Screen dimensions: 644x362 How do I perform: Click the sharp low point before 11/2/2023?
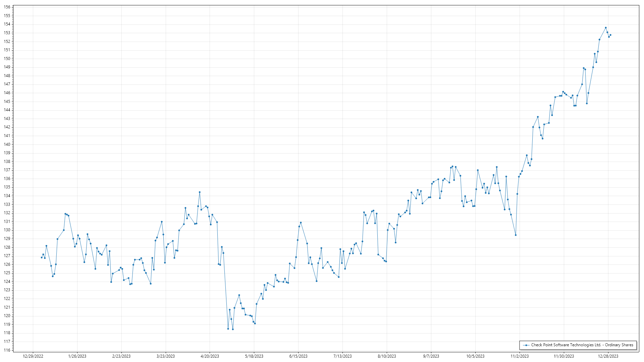(516, 235)
